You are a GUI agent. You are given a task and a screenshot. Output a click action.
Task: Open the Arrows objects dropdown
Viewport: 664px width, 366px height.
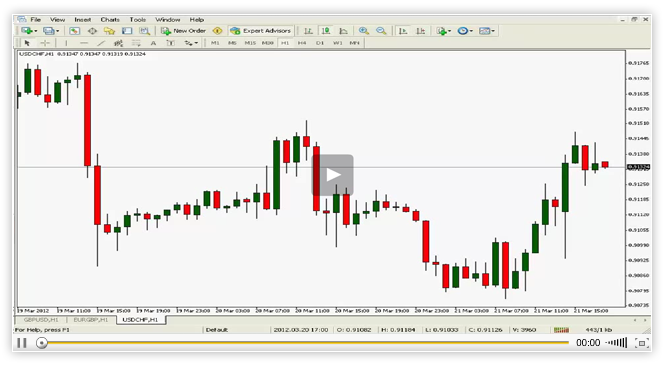(x=191, y=43)
